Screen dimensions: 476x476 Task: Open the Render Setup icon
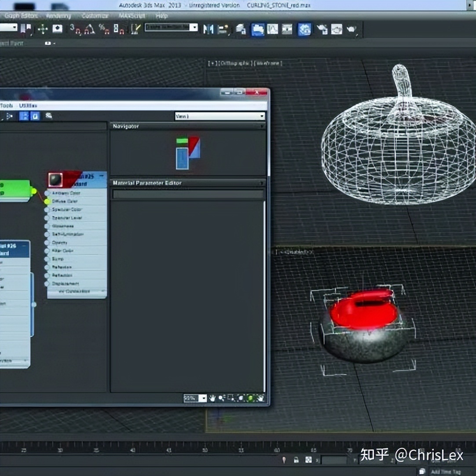point(322,29)
